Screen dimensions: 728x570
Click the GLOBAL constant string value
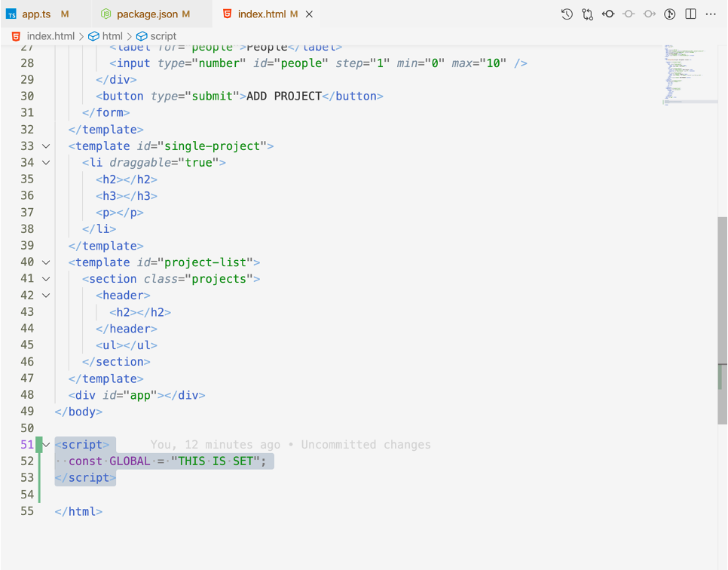tap(218, 461)
